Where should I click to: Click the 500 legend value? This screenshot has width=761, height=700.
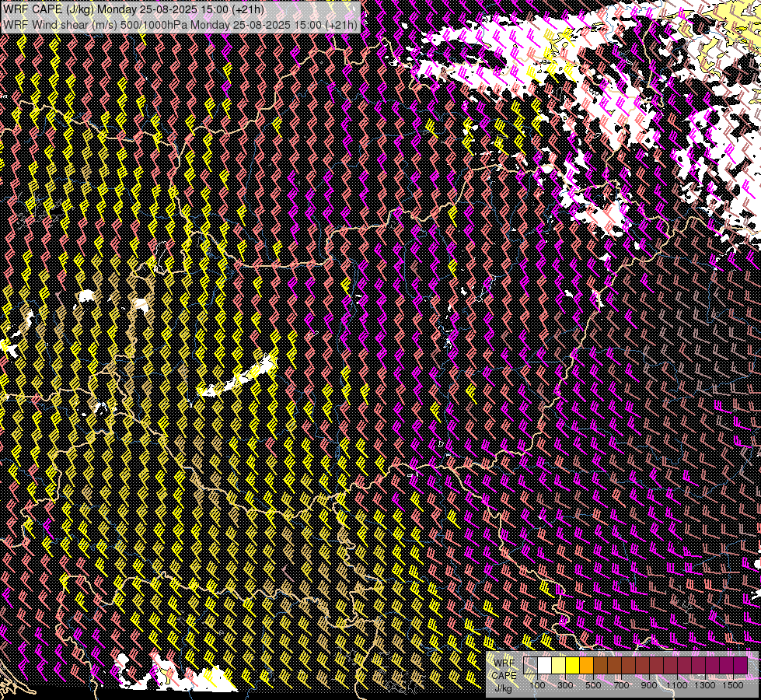point(593,685)
